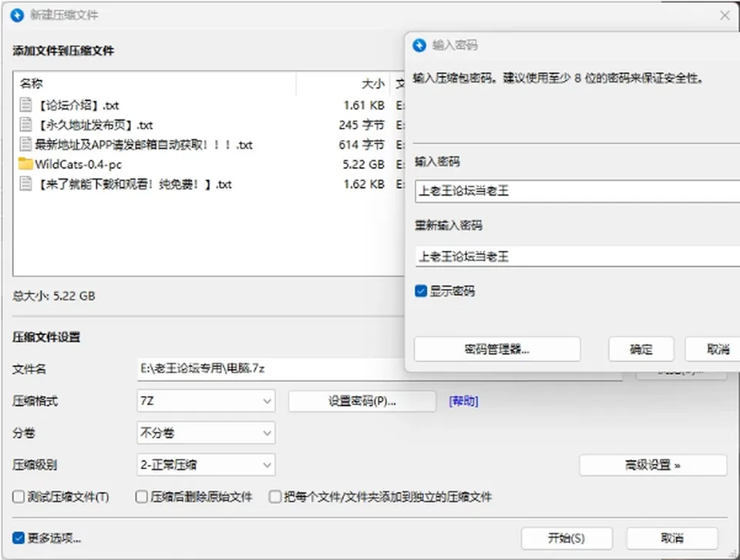Click the 设置密码(P)... button
Image resolution: width=740 pixels, height=560 pixels.
(362, 401)
